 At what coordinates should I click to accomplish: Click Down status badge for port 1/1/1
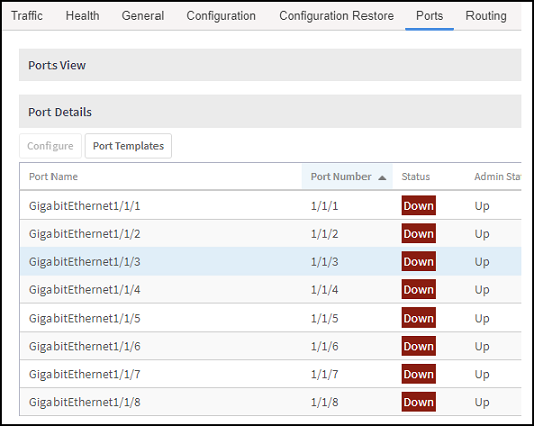(419, 205)
